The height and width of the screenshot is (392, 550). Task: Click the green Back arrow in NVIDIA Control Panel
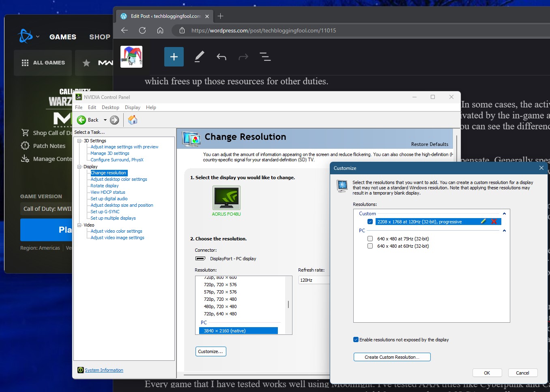82,120
